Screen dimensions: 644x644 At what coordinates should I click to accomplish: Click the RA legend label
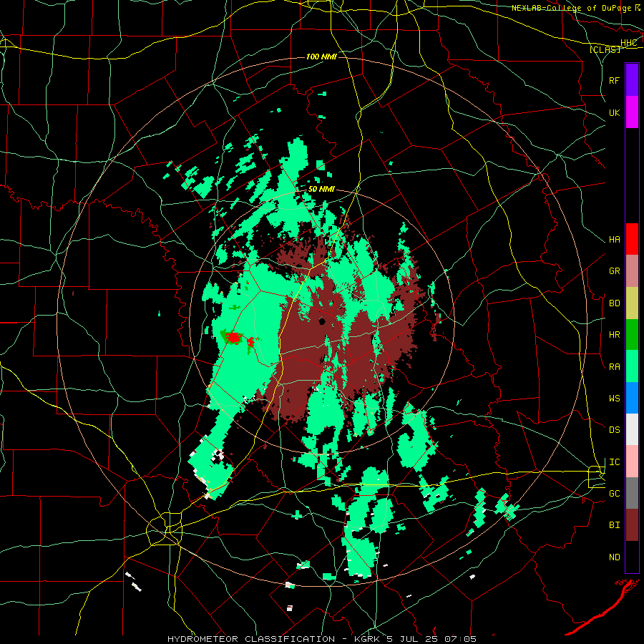[615, 367]
